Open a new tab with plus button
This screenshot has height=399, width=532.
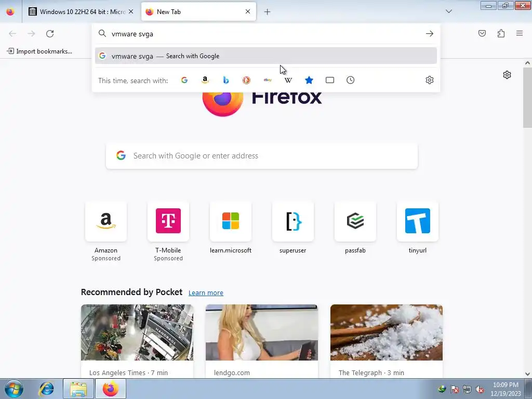pos(268,12)
